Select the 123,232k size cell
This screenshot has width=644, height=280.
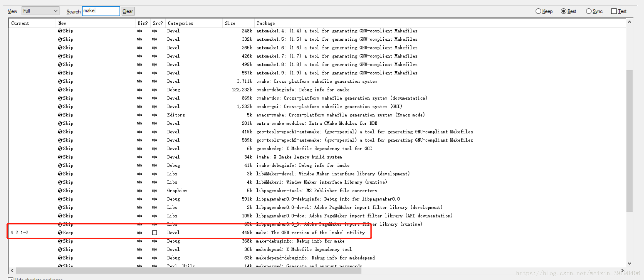tap(242, 90)
